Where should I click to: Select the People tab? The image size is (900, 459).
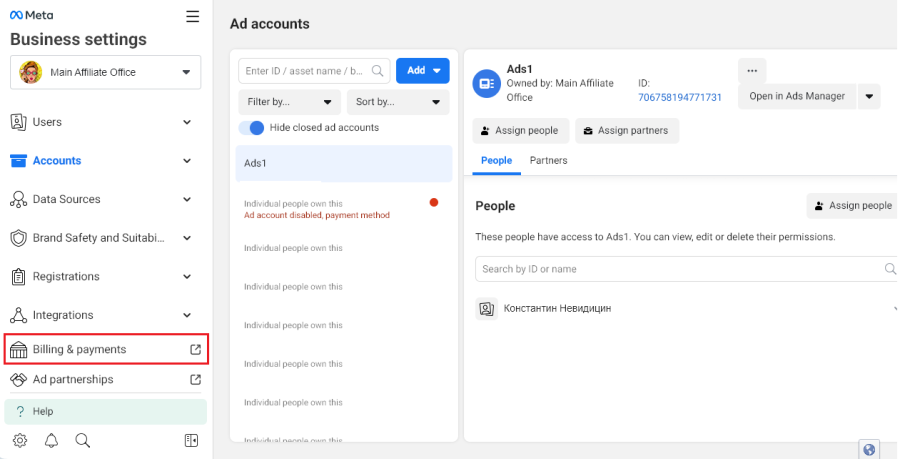click(496, 160)
